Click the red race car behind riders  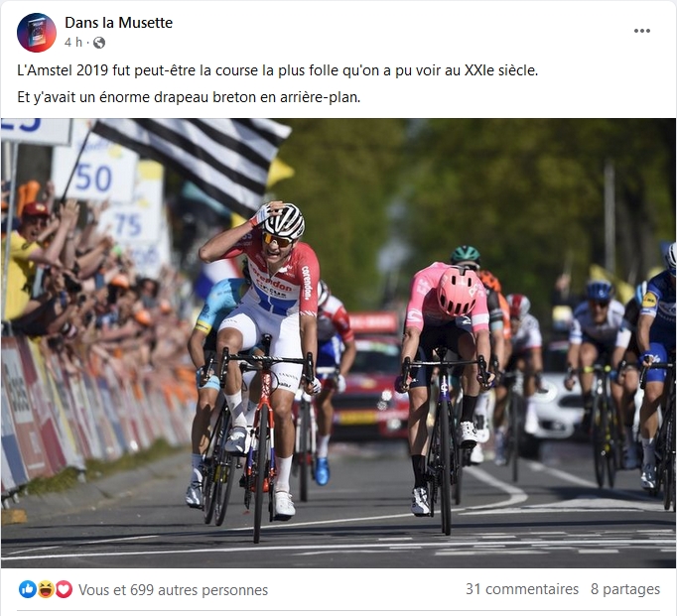pos(371,375)
